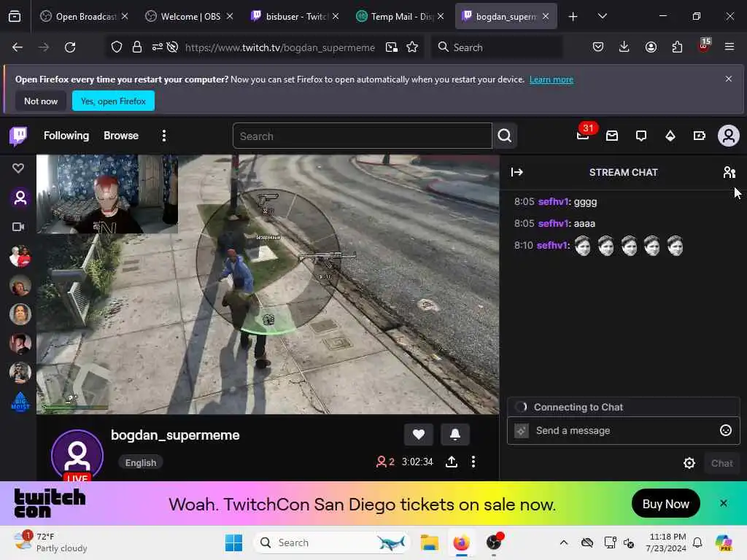
Task: Toggle notifications bell for the channel
Action: 455,435
